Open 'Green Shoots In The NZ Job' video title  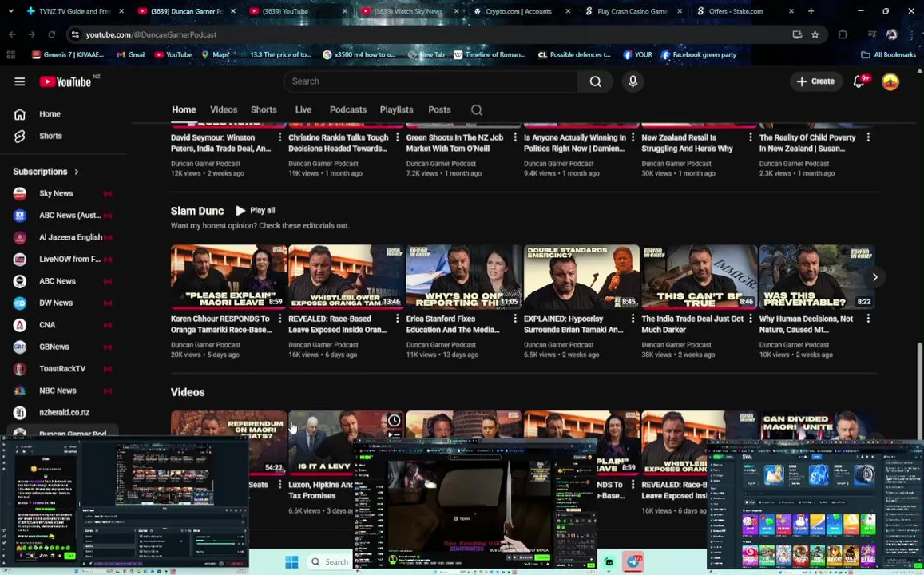(454, 143)
